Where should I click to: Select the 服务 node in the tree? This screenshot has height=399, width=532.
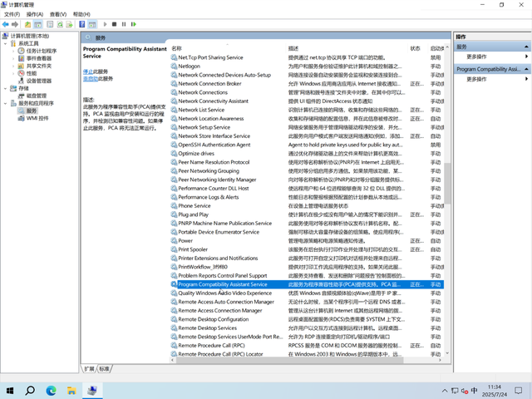tap(32, 111)
